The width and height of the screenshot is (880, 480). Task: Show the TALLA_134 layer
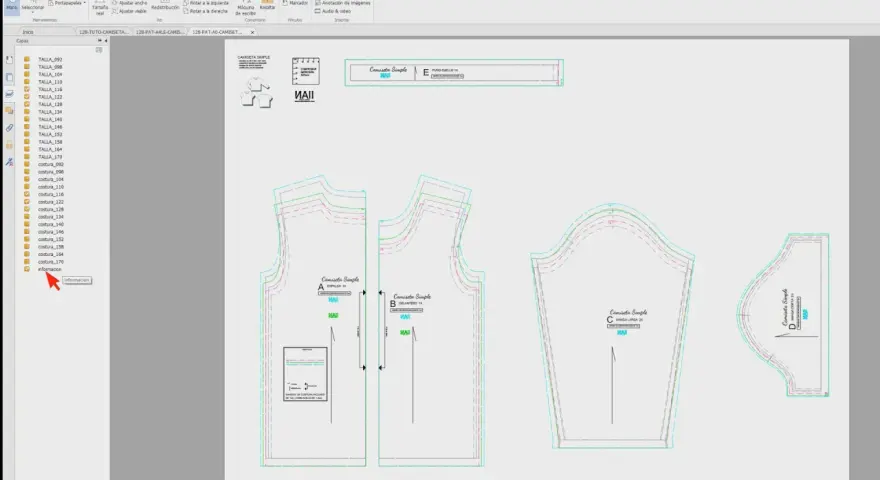pos(26,112)
